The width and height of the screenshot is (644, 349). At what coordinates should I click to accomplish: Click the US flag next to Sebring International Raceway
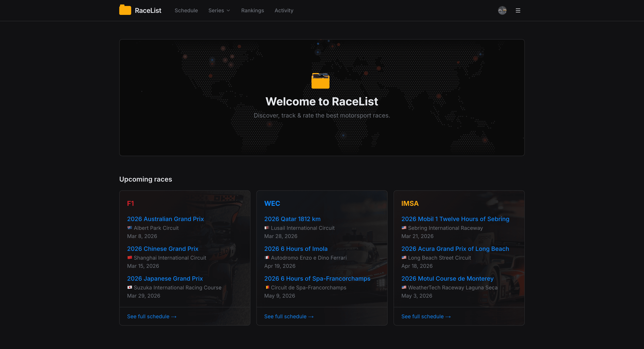tap(404, 228)
